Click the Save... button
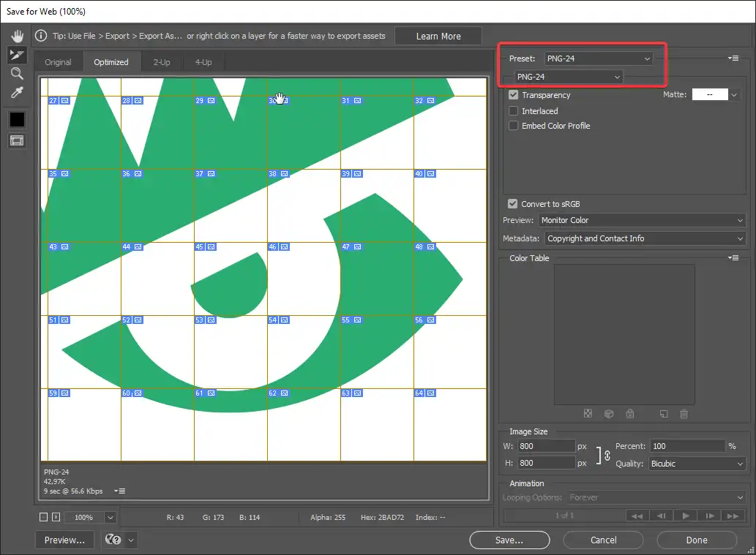Screen dimensions: 756x555 [x=509, y=540]
